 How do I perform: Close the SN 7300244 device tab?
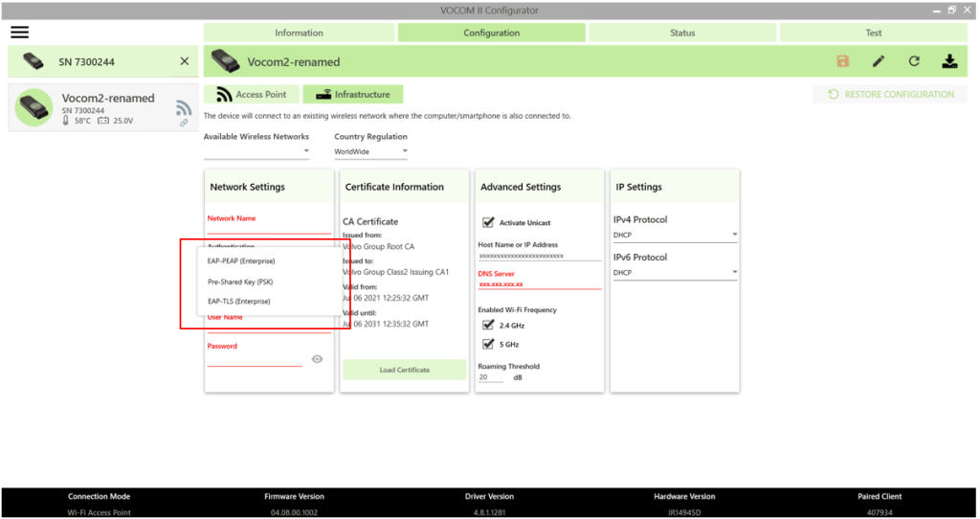coord(185,61)
